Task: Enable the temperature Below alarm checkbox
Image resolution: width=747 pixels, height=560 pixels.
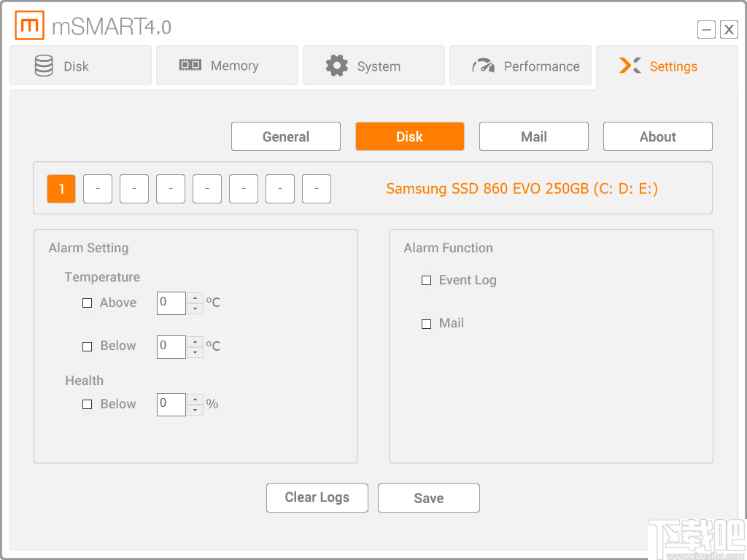Action: pyautogui.click(x=87, y=346)
